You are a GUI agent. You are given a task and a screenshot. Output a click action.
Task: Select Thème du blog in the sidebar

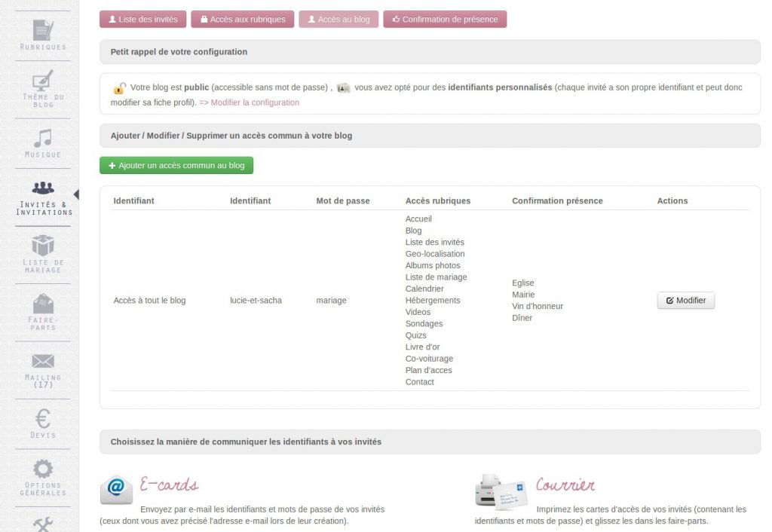[x=41, y=83]
